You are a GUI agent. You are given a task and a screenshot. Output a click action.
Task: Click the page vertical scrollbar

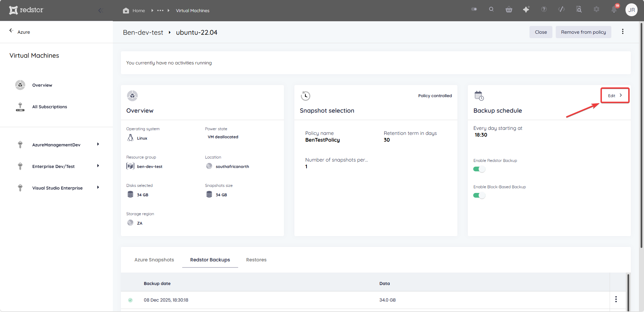click(642, 135)
